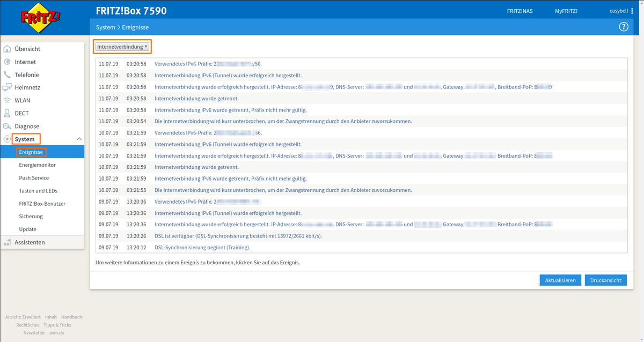Open the Handbuch footer link

coord(71,317)
